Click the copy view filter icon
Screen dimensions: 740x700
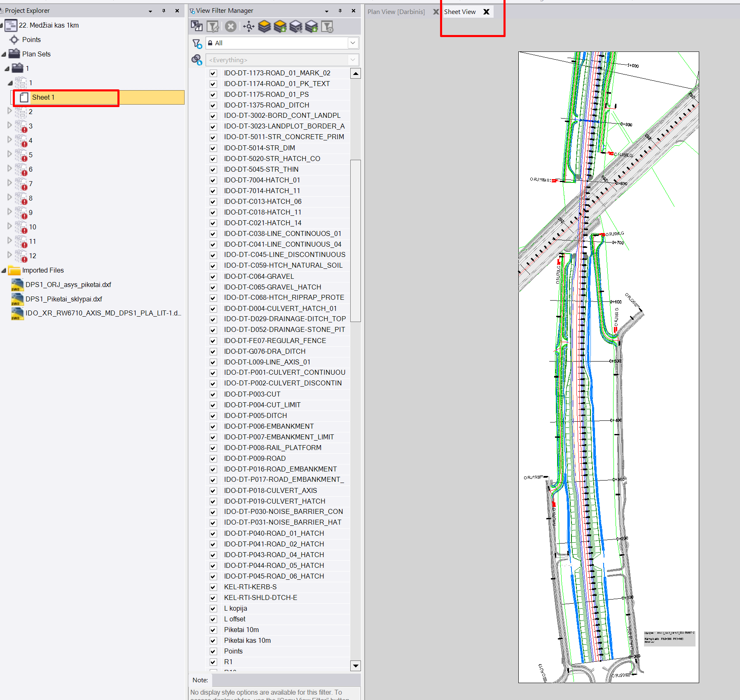pyautogui.click(x=197, y=27)
